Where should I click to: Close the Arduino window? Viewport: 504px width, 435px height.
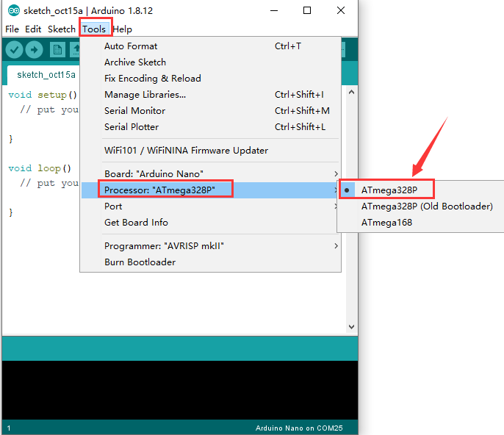click(341, 10)
